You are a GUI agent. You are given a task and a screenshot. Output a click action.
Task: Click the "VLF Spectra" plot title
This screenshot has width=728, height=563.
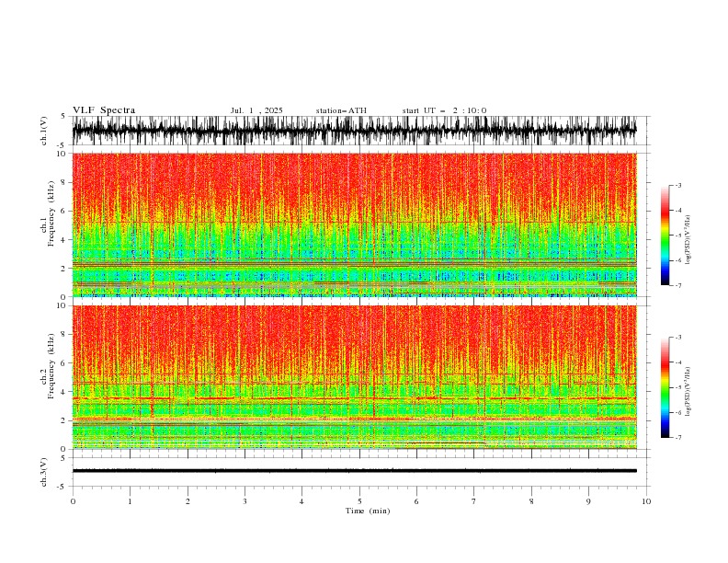coord(104,110)
